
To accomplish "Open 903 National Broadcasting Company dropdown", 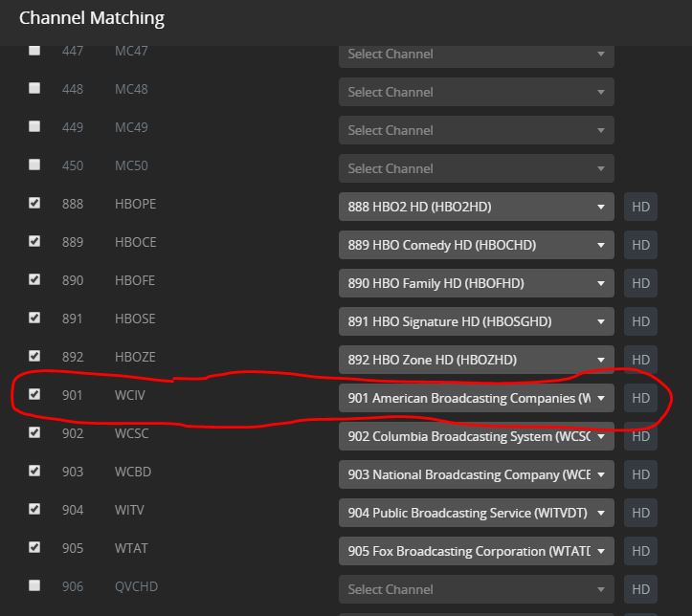I will coord(477,474).
